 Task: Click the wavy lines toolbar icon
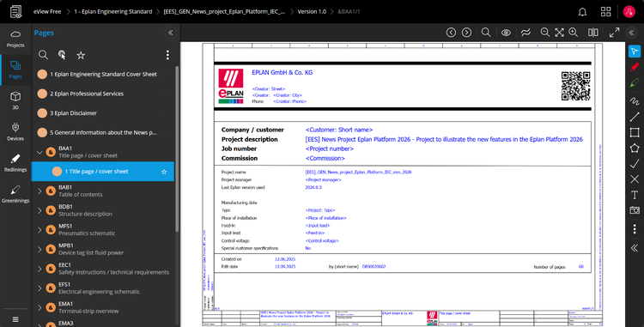[x=526, y=33]
